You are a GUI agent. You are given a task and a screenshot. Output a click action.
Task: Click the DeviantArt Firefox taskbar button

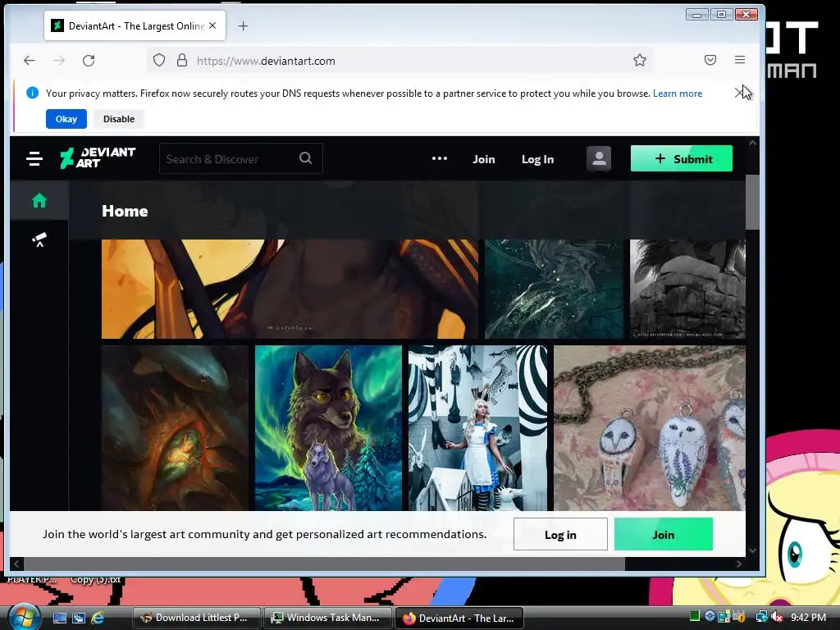click(459, 618)
